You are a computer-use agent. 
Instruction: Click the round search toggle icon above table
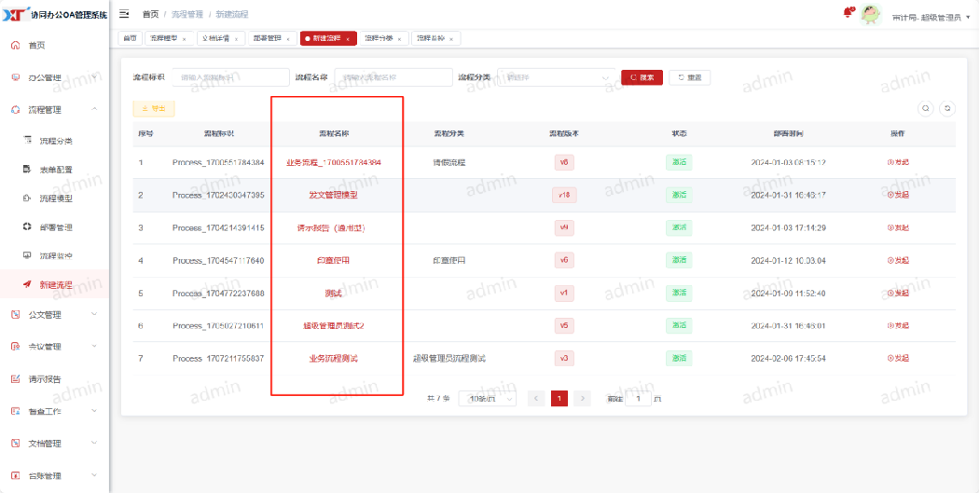point(926,108)
